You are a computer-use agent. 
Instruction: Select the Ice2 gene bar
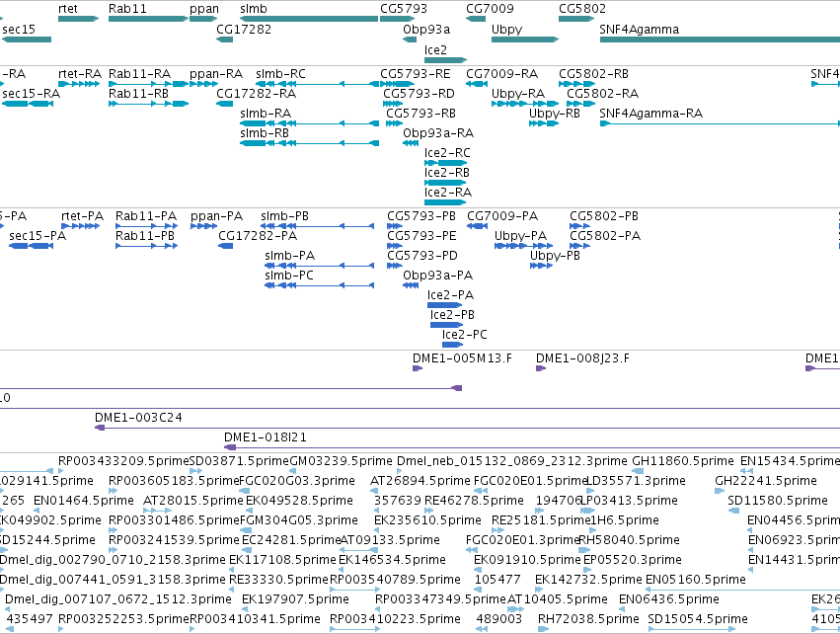(446, 59)
